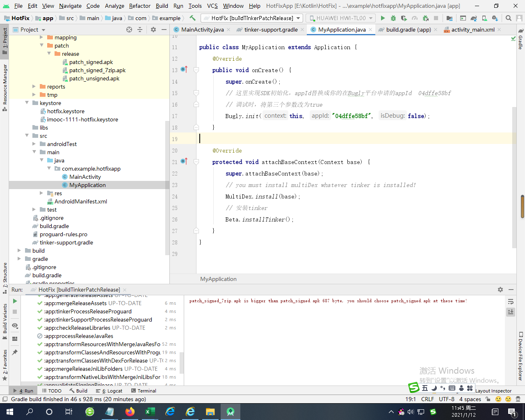
Task: Open Logcat tool window
Action: click(x=110, y=391)
